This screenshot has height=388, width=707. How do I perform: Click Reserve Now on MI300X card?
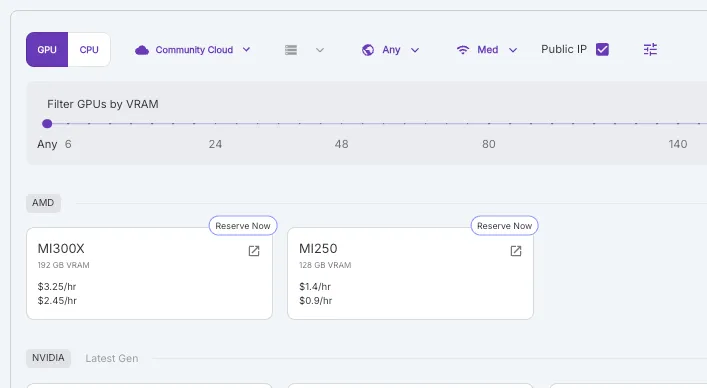pos(243,226)
